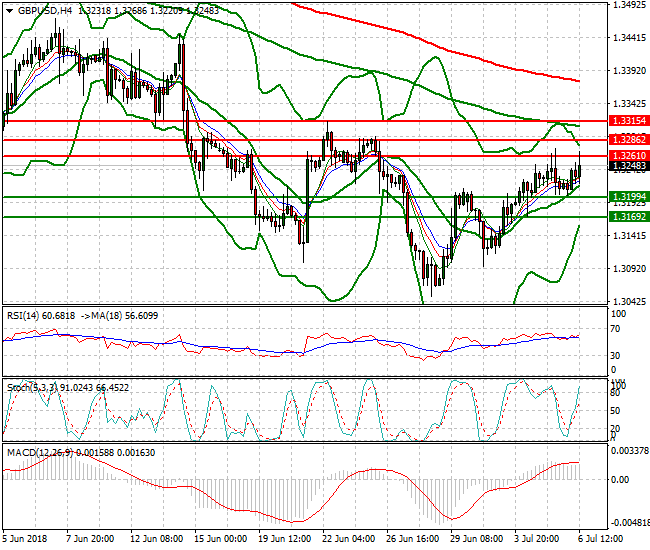The width and height of the screenshot is (650, 550).
Task: Select the 19 Jun 12:00 time axis label
Action: pyautogui.click(x=284, y=539)
